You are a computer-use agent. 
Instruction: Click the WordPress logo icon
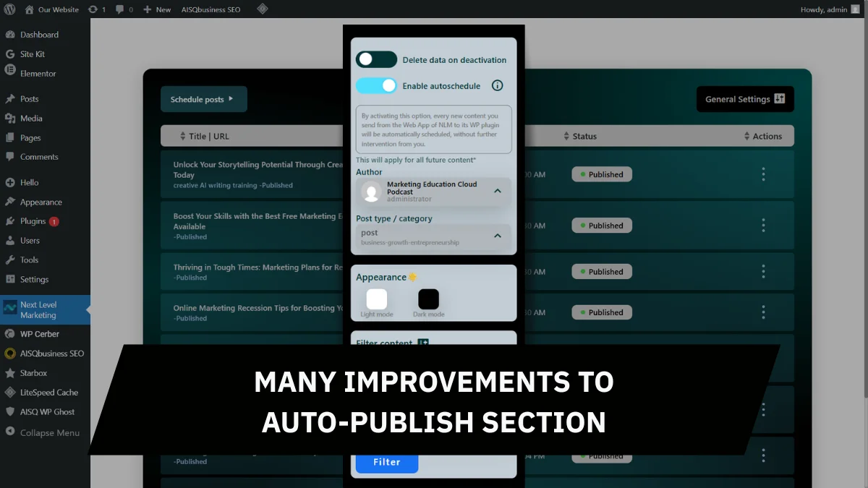(9, 9)
